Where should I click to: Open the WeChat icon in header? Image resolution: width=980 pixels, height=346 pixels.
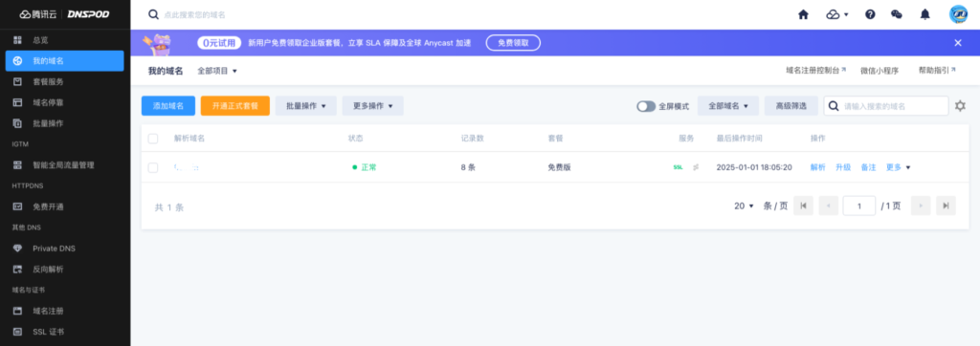tap(896, 14)
